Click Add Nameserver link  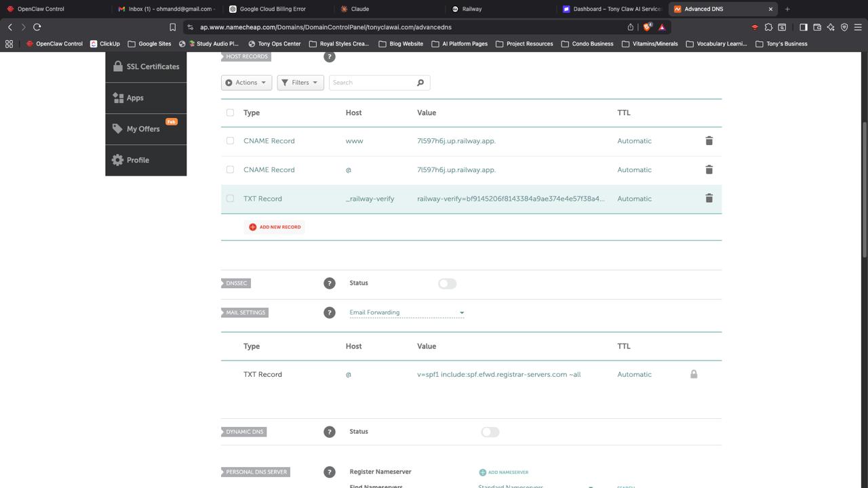pyautogui.click(x=504, y=472)
